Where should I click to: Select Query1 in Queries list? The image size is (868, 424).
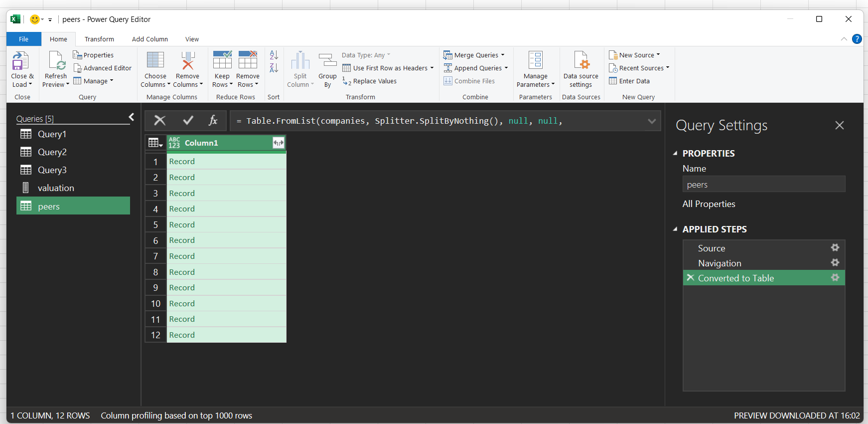(x=73, y=134)
